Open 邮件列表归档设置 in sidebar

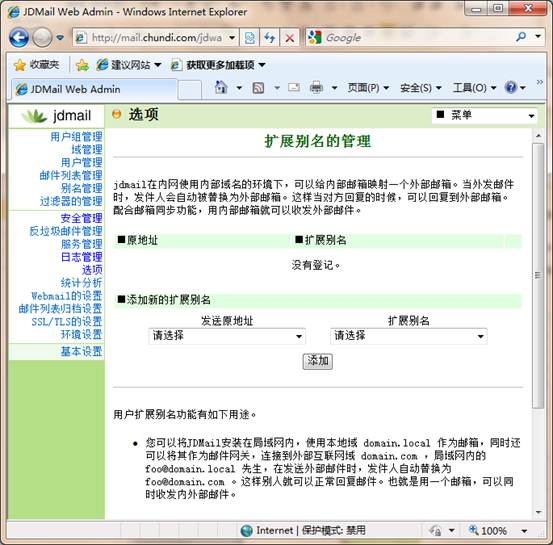pyautogui.click(x=60, y=309)
